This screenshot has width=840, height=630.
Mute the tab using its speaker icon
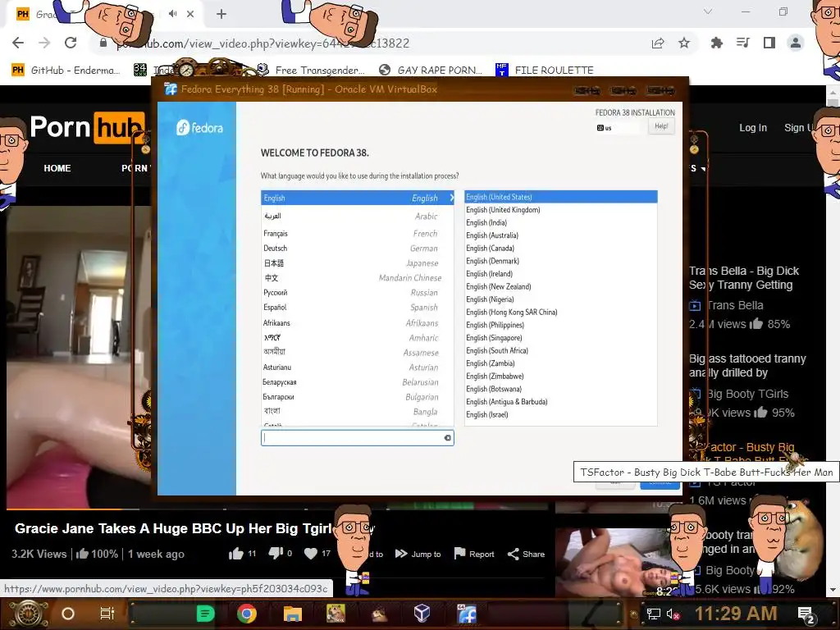point(172,14)
